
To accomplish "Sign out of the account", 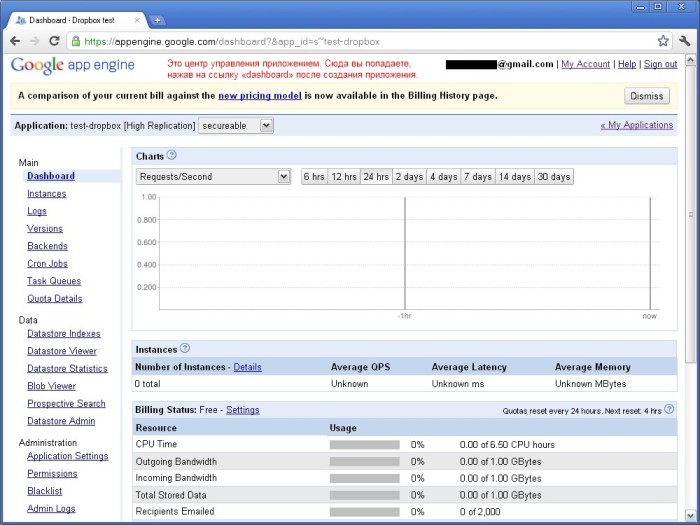I will pyautogui.click(x=660, y=64).
